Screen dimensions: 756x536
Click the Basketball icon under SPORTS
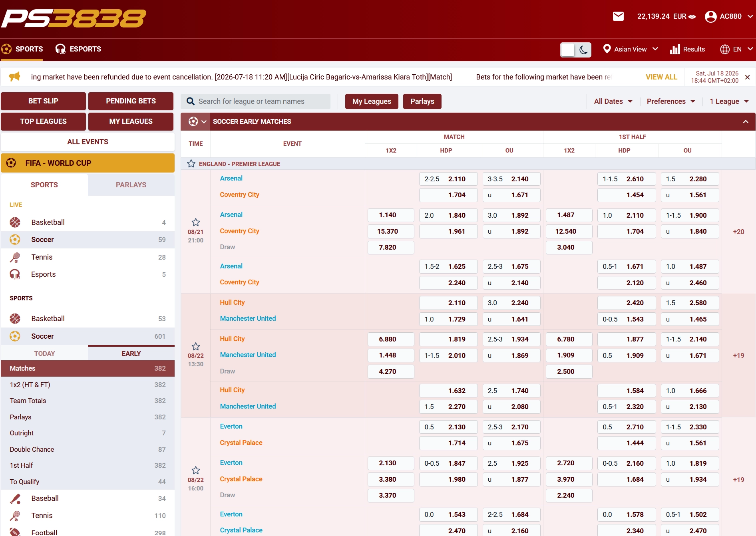click(15, 319)
